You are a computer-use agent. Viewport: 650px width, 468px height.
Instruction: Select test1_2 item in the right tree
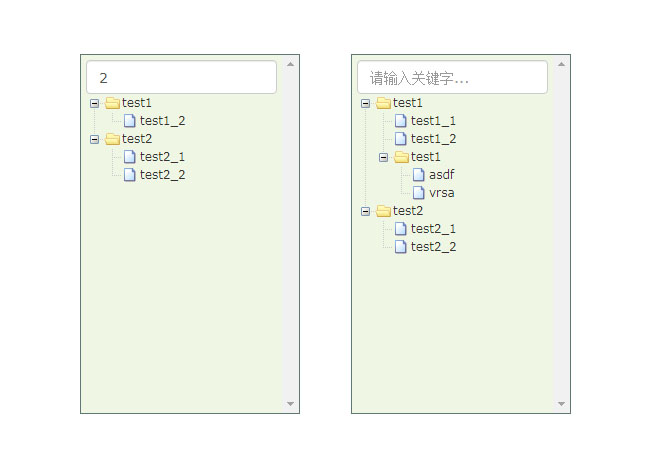point(433,139)
